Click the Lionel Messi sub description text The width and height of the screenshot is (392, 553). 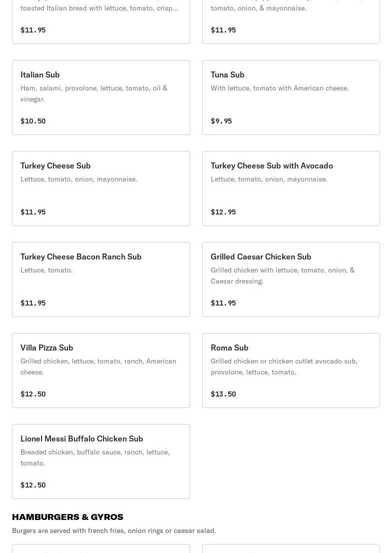coord(95,457)
